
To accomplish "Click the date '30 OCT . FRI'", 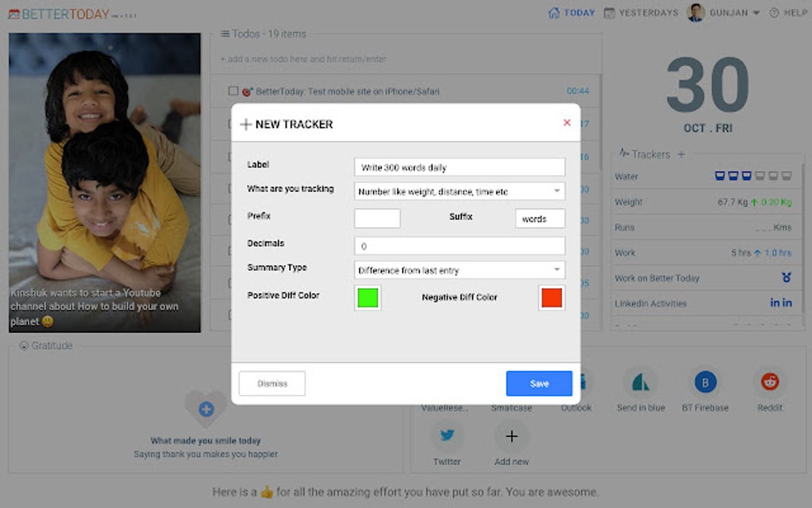I will click(x=708, y=95).
